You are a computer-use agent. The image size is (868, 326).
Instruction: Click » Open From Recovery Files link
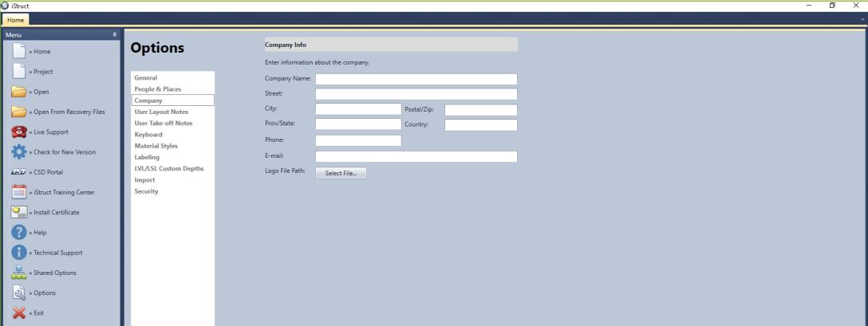tap(67, 112)
